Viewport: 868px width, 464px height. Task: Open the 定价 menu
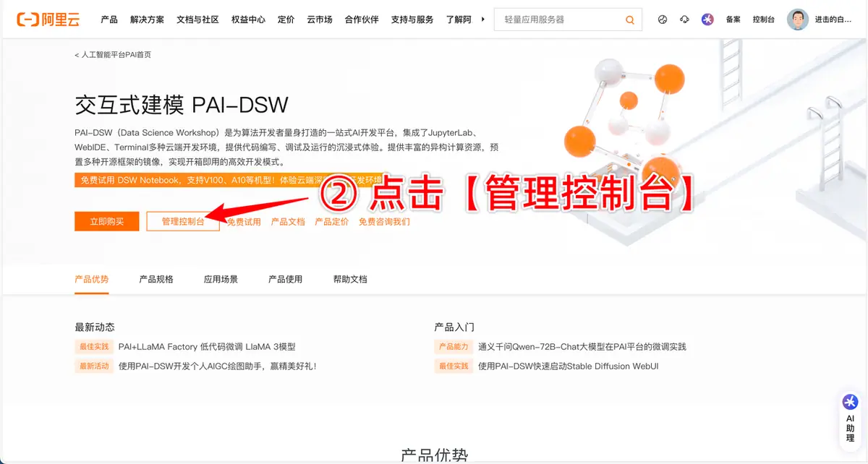pos(286,20)
